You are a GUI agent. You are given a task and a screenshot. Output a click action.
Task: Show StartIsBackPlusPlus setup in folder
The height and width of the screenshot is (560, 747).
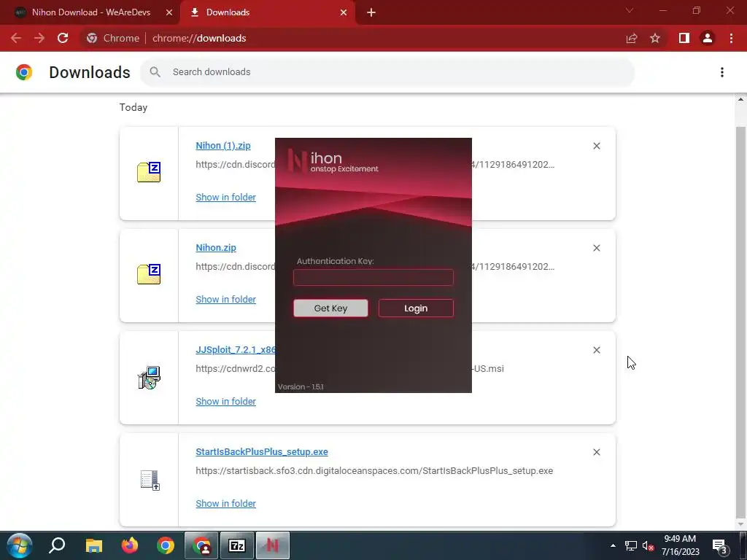click(226, 503)
